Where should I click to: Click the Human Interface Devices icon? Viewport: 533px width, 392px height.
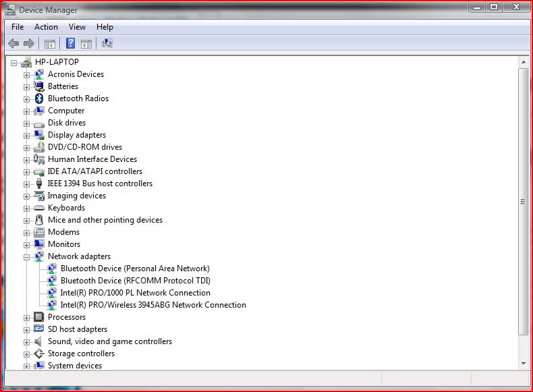39,159
